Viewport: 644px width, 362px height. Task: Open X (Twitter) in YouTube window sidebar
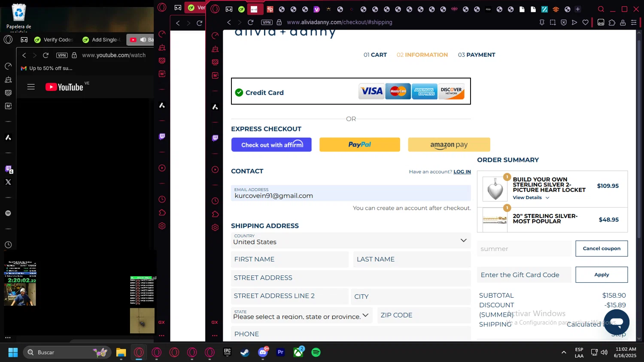pyautogui.click(x=8, y=182)
